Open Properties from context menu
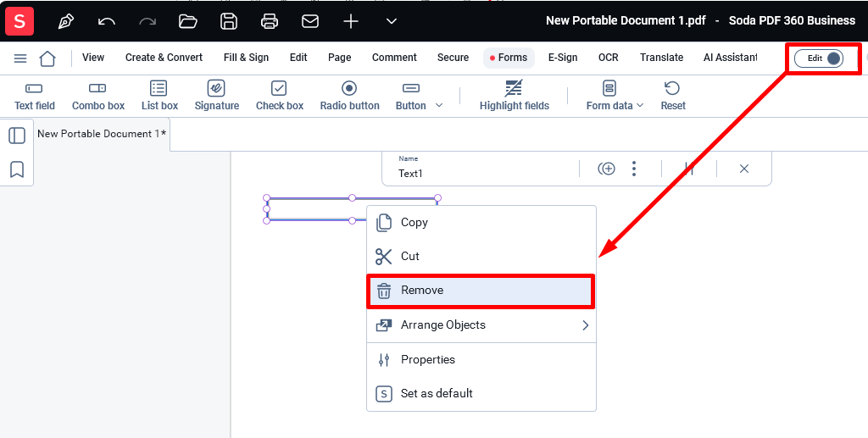 tap(481, 360)
